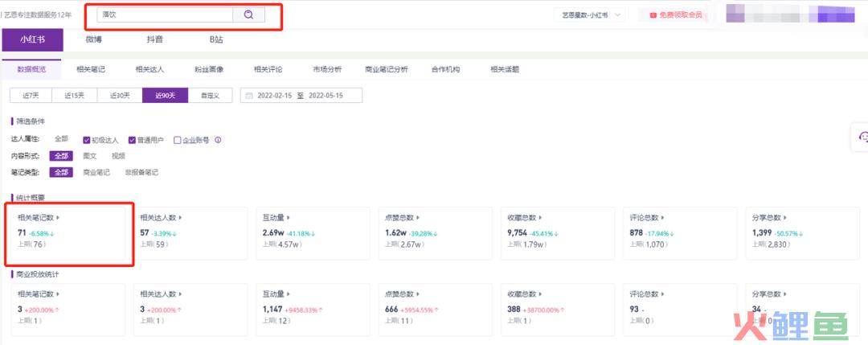
Task: Click the 免费领取会员 button
Action: pos(676,15)
